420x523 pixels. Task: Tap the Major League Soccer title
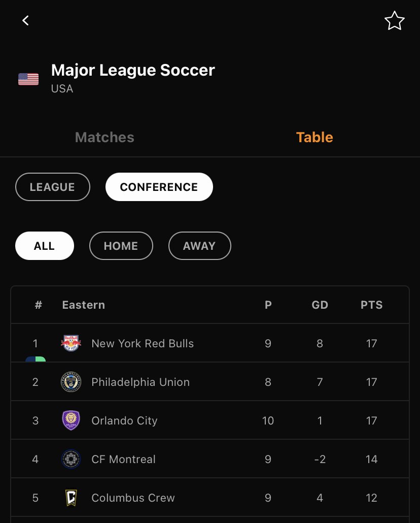(x=133, y=71)
